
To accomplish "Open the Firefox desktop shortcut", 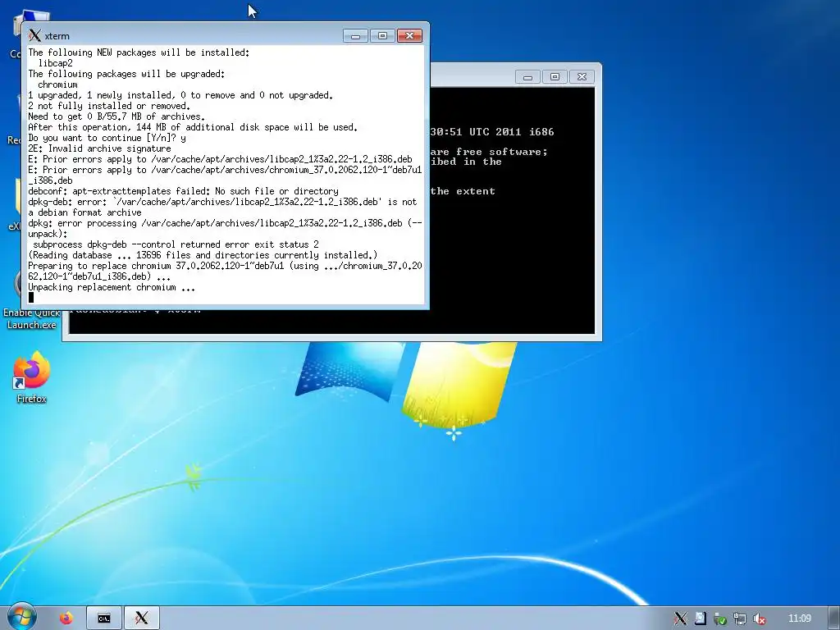I will click(x=32, y=377).
